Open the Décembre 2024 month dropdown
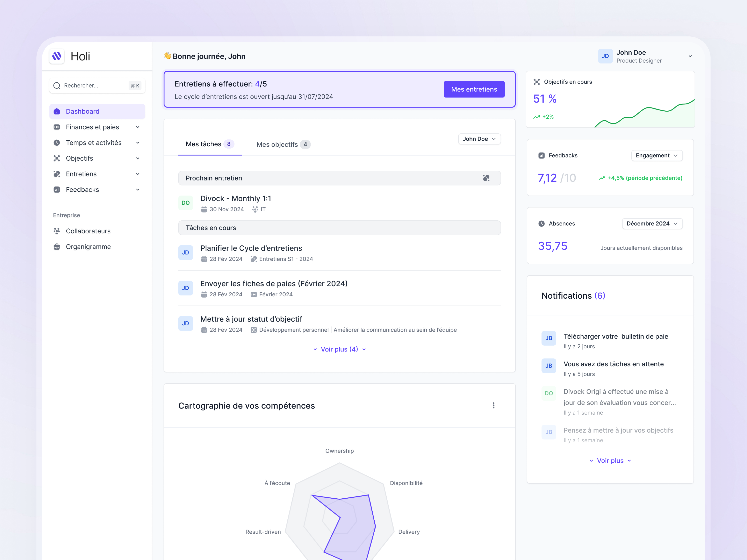Image resolution: width=747 pixels, height=560 pixels. pos(652,223)
